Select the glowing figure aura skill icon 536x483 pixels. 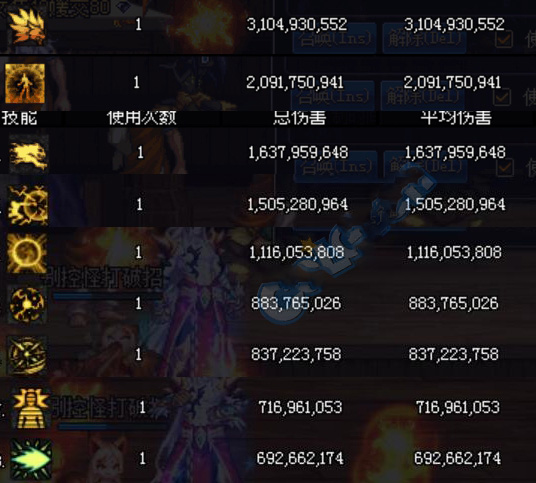point(25,83)
